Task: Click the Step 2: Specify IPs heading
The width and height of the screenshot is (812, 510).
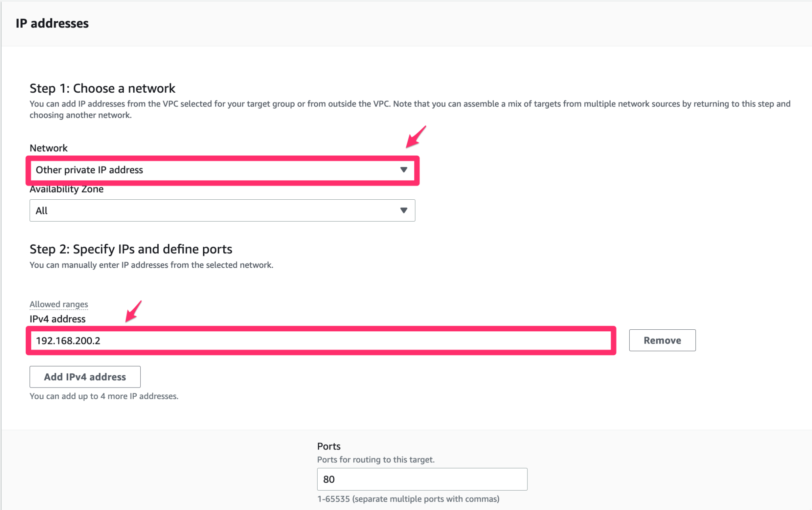Action: click(131, 249)
